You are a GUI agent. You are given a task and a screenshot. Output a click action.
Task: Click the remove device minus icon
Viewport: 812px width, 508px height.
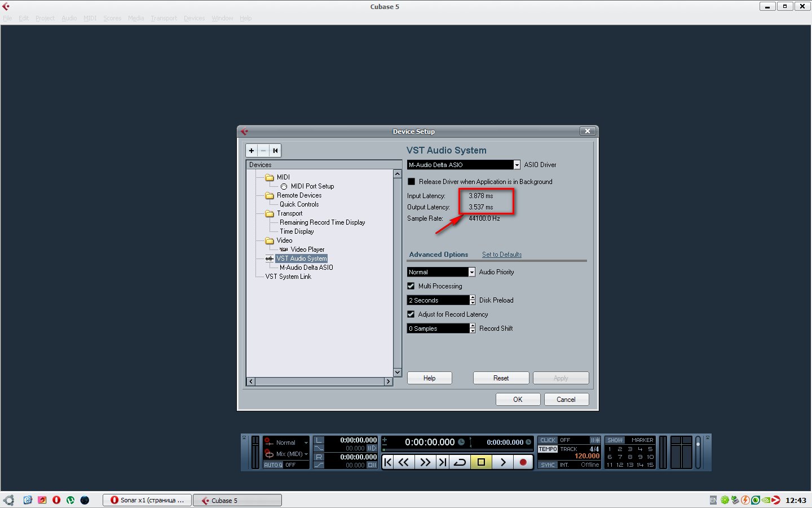263,151
